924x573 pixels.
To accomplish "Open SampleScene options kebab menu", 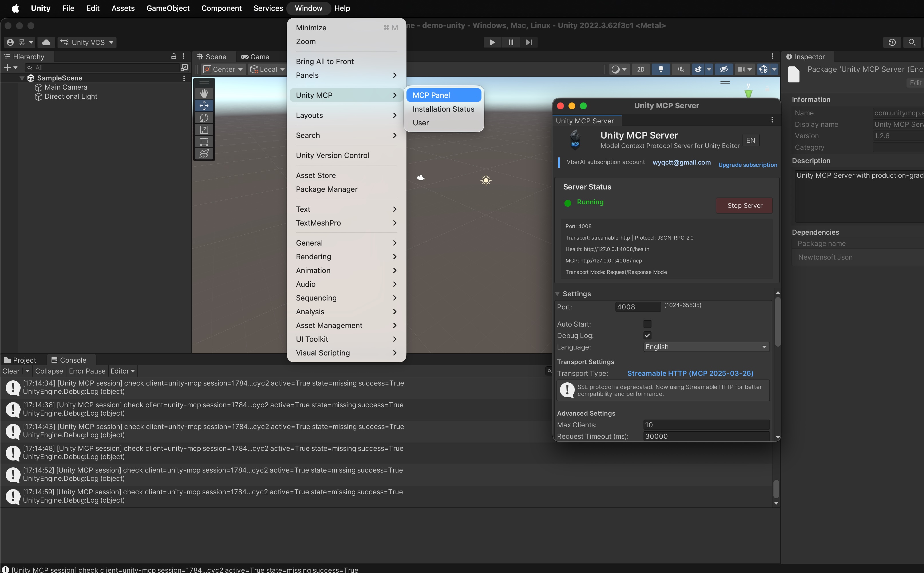I will coord(184,78).
